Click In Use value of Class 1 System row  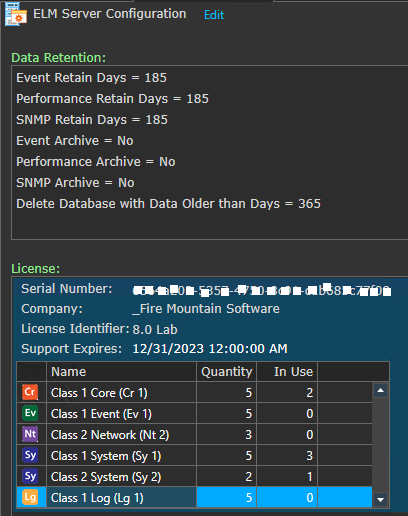tap(309, 455)
